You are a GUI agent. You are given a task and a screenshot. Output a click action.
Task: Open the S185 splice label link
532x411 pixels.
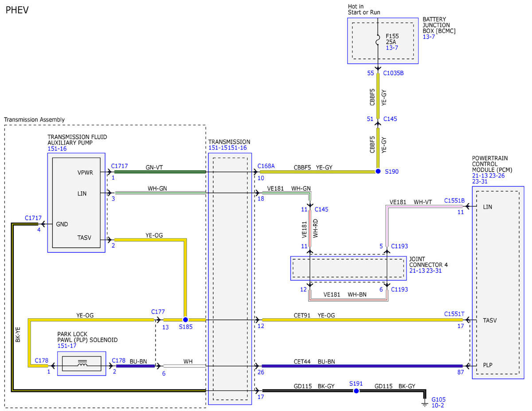tap(186, 327)
